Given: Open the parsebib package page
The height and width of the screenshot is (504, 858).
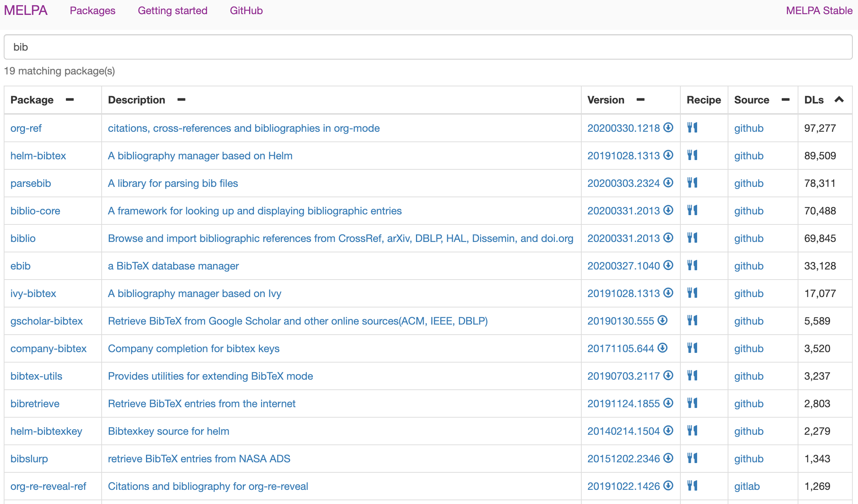Looking at the screenshot, I should [31, 183].
